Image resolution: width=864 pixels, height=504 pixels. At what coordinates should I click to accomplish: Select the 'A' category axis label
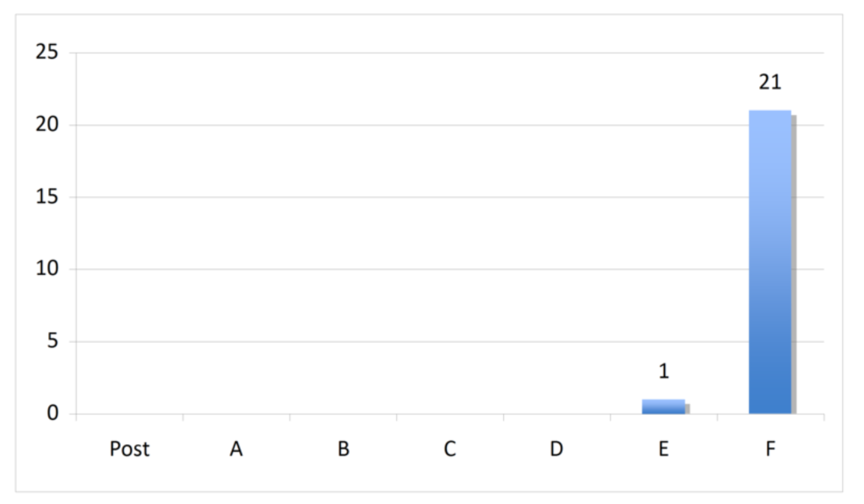tap(236, 449)
